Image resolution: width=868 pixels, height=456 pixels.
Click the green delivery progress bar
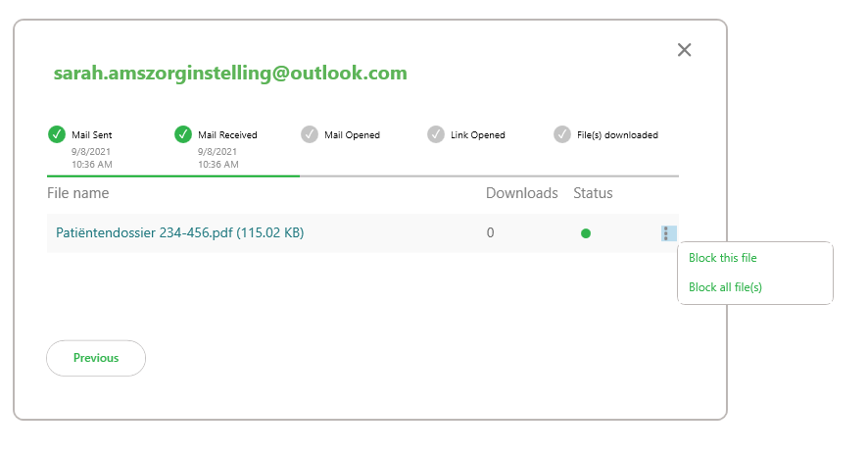173,176
